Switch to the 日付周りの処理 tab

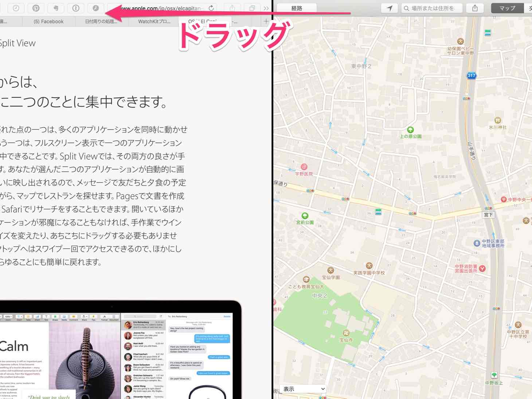[x=101, y=21]
